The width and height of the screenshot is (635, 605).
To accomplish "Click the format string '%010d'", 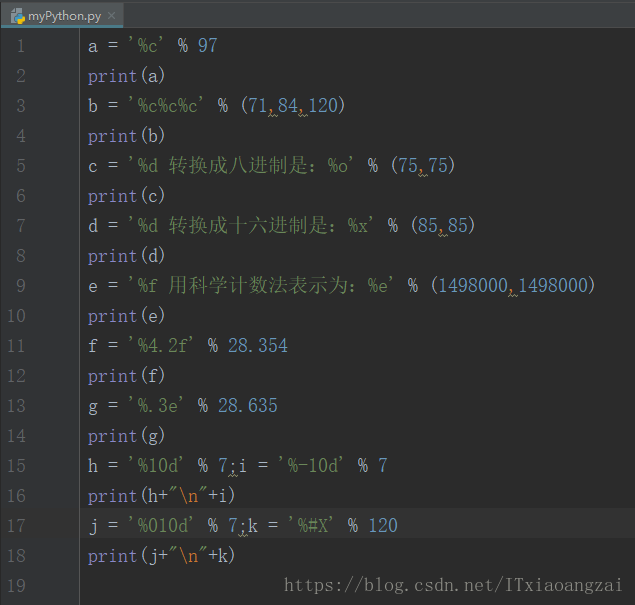I will [161, 525].
